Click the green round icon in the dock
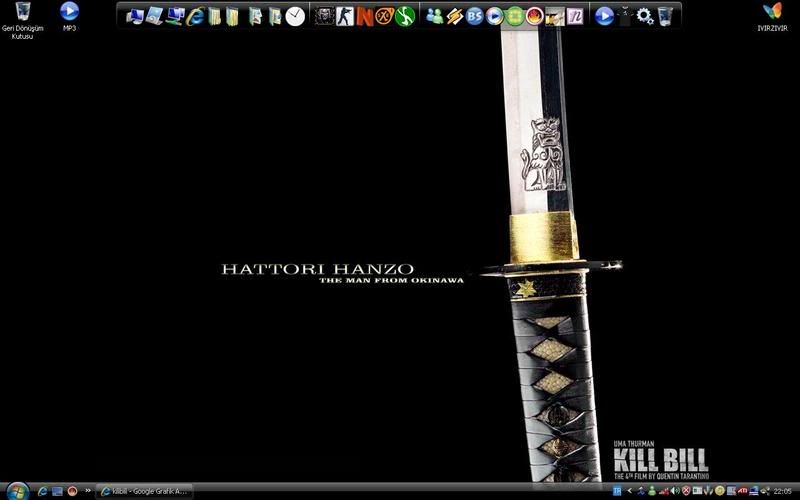This screenshot has height=500, width=800. [514, 16]
